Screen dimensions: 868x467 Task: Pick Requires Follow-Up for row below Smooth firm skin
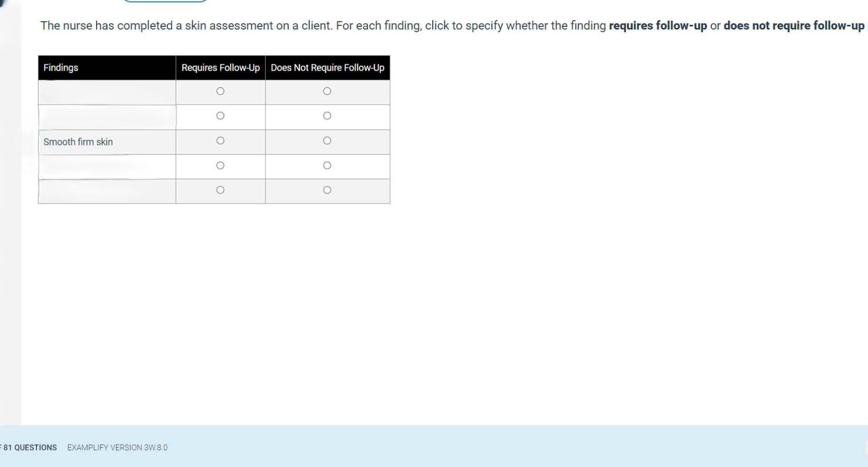(220, 166)
